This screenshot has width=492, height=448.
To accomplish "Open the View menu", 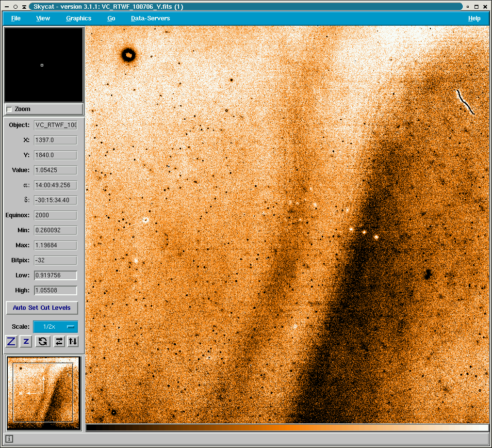I will point(43,18).
